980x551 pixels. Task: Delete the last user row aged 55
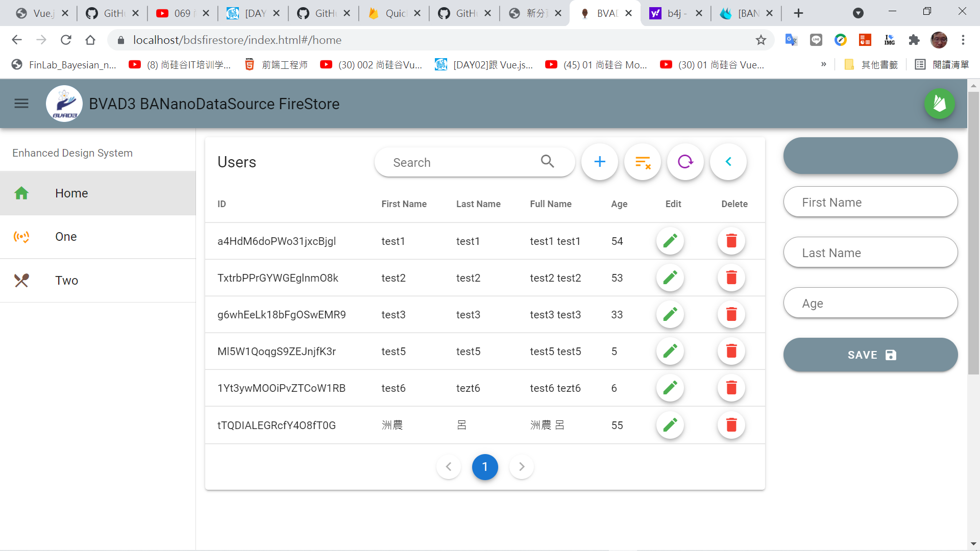coord(731,425)
